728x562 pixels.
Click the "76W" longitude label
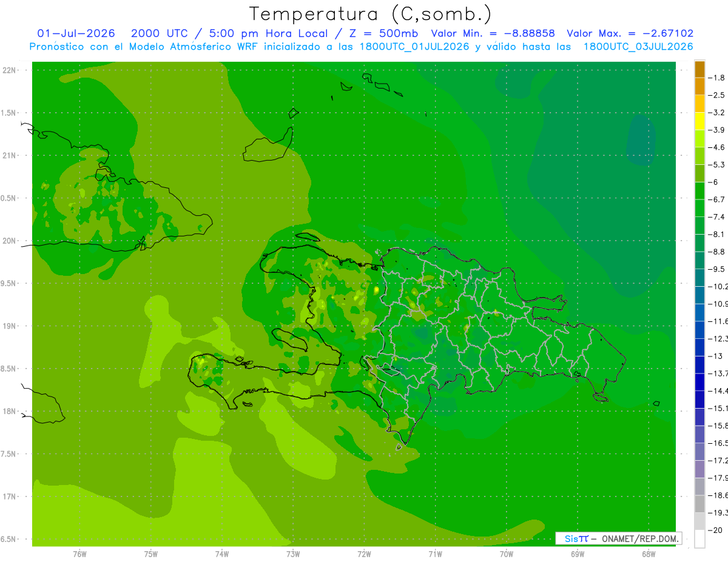tap(79, 554)
